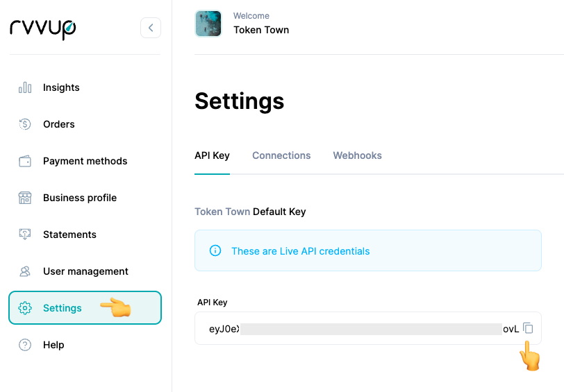The image size is (564, 392).
Task: Open Settings in the sidebar
Action: coord(63,308)
